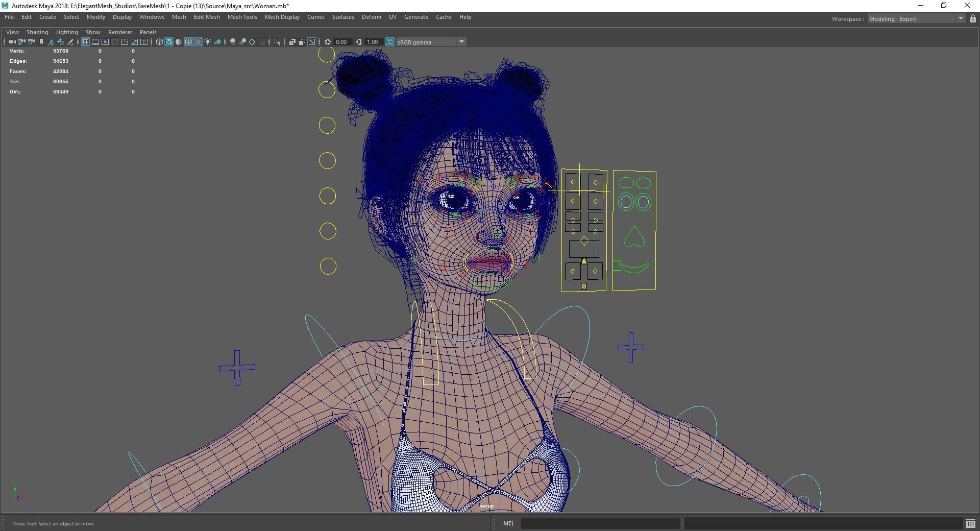The height and width of the screenshot is (531, 980).
Task: Toggle the Film Gate display
Action: pyautogui.click(x=95, y=42)
